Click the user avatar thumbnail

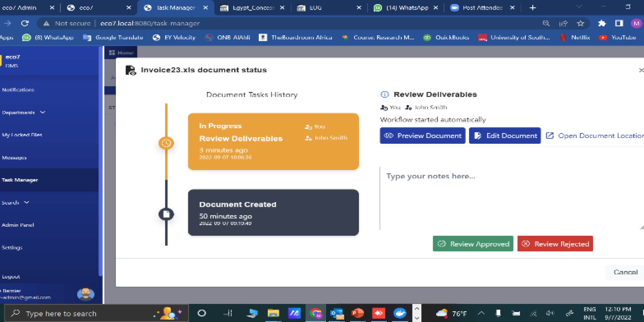pyautogui.click(x=86, y=294)
